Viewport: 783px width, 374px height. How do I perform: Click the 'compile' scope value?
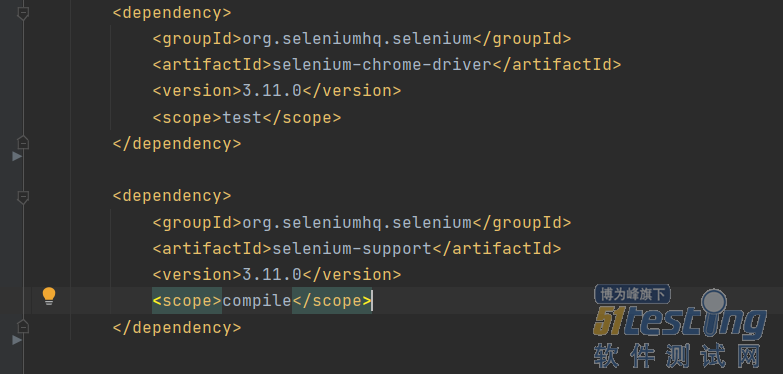257,301
